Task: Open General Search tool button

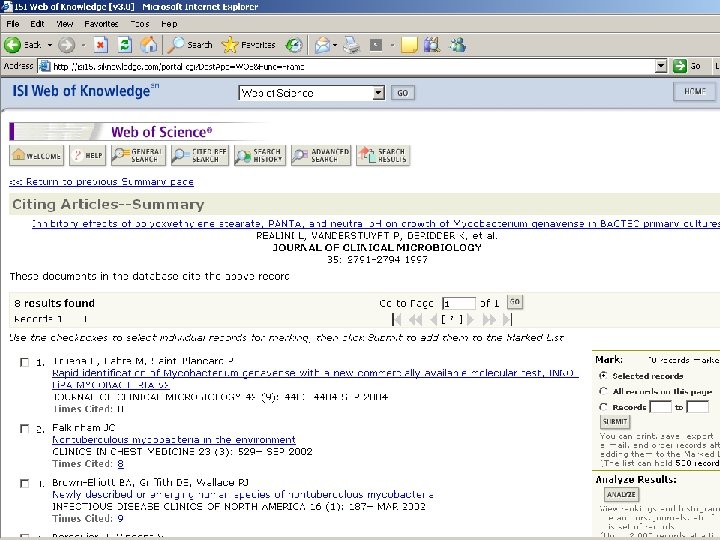Action: pos(139,155)
